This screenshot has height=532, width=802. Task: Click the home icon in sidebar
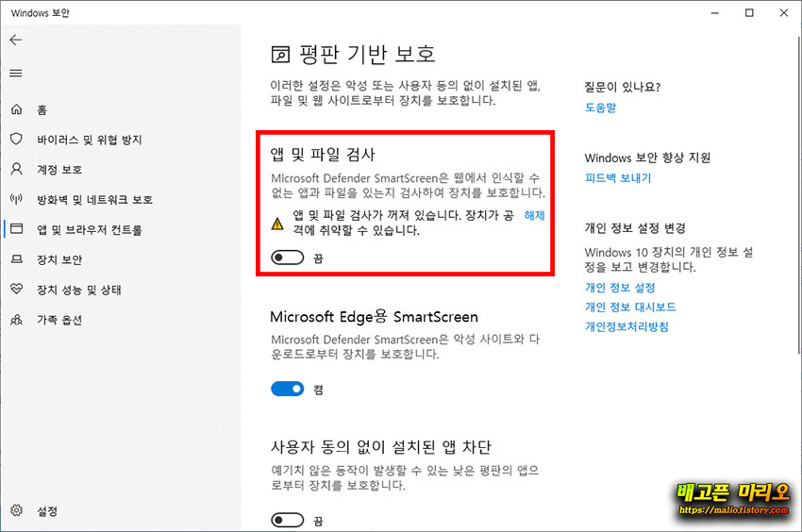(x=16, y=109)
